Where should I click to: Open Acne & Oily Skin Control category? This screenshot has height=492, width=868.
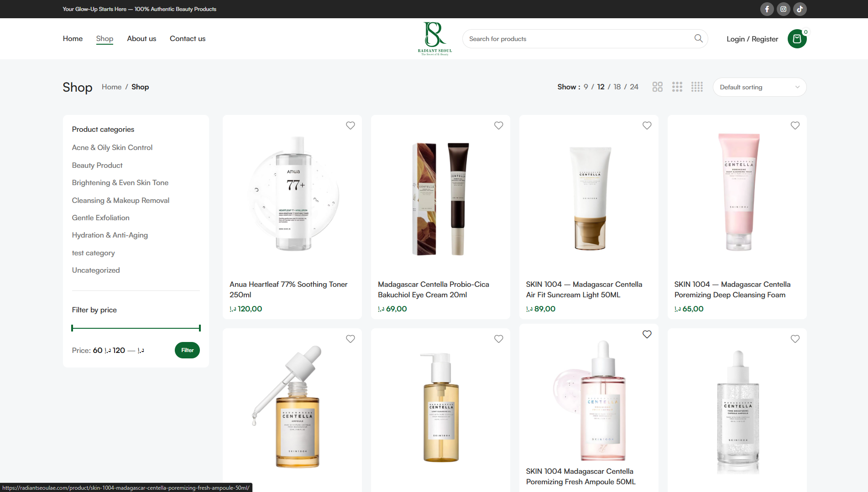pyautogui.click(x=112, y=148)
